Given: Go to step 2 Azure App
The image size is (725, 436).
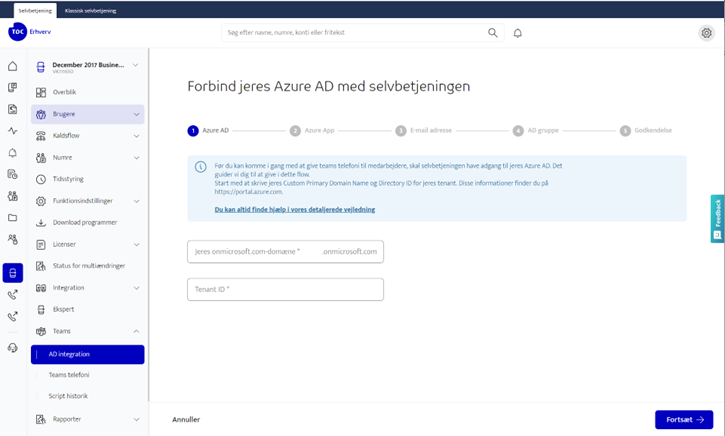Looking at the screenshot, I should click(x=312, y=131).
